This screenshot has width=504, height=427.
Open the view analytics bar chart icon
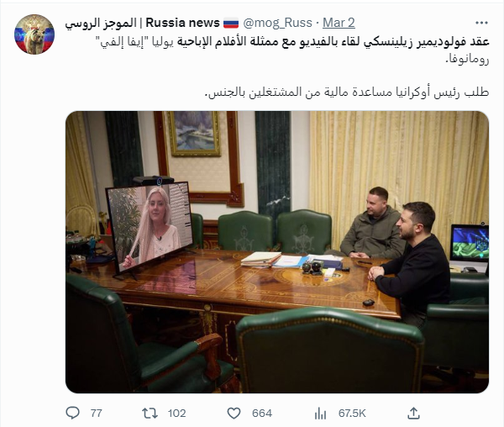tap(320, 414)
